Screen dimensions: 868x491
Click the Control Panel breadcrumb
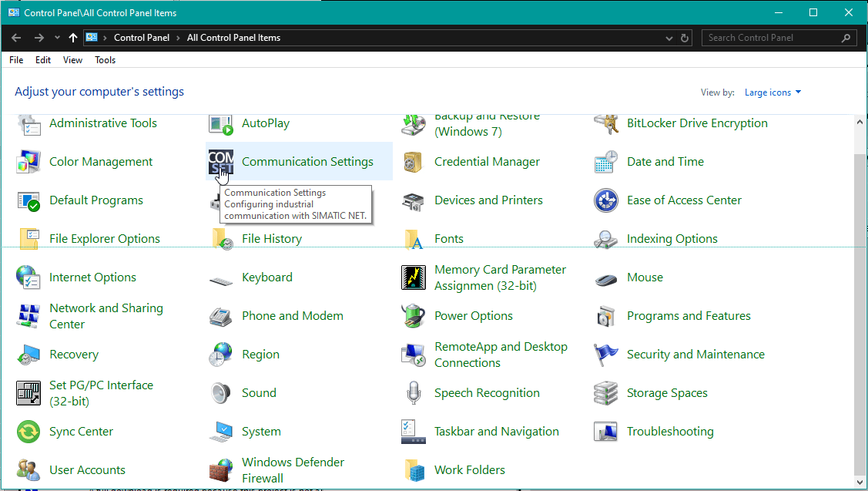coord(142,38)
